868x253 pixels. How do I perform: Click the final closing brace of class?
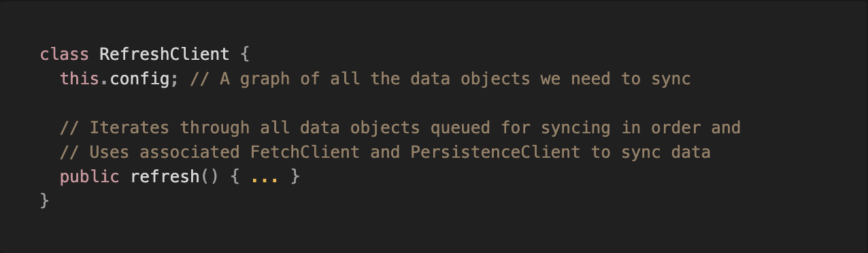click(x=45, y=201)
